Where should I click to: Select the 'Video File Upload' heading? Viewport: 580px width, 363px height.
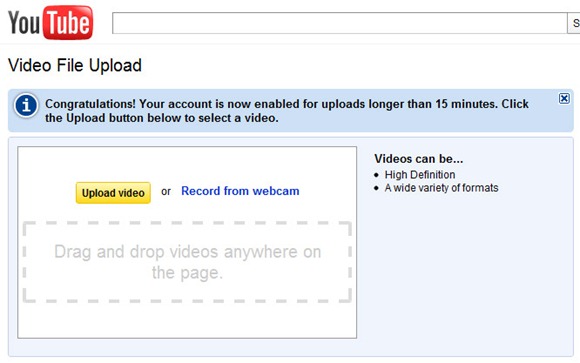(75, 65)
